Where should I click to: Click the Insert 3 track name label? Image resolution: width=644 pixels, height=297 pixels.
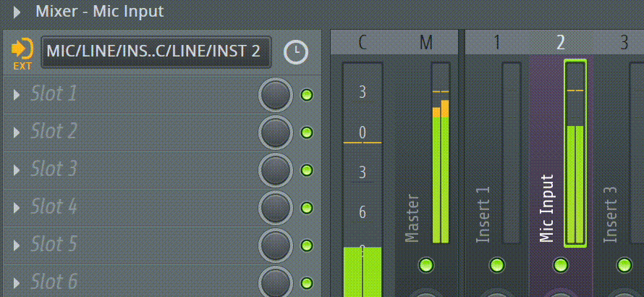tap(611, 214)
